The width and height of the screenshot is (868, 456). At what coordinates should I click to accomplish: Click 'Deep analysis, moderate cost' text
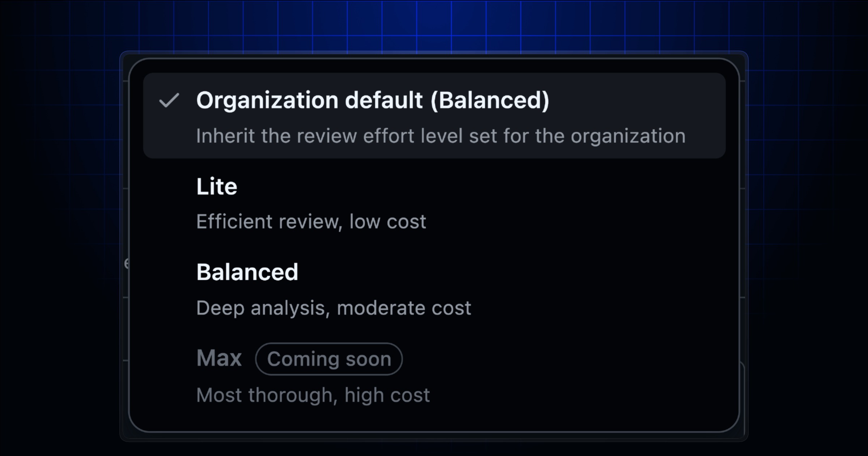pos(333,308)
